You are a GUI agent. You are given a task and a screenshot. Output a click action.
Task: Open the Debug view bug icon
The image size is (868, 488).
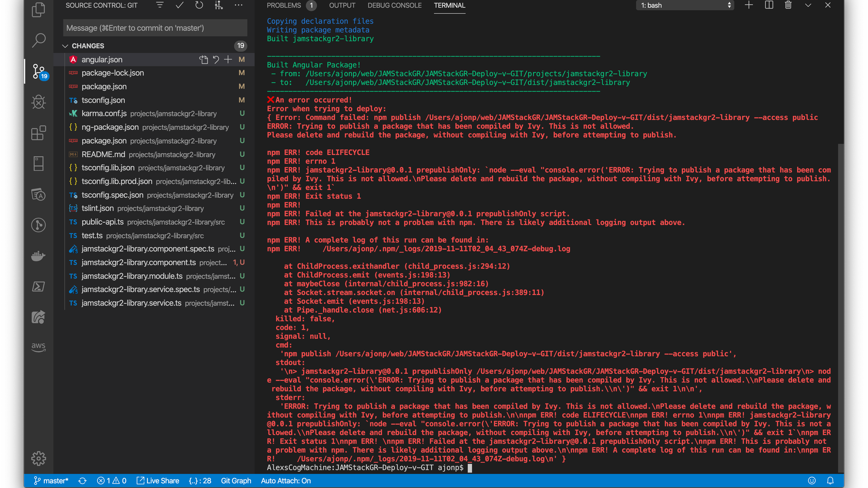[x=39, y=102]
